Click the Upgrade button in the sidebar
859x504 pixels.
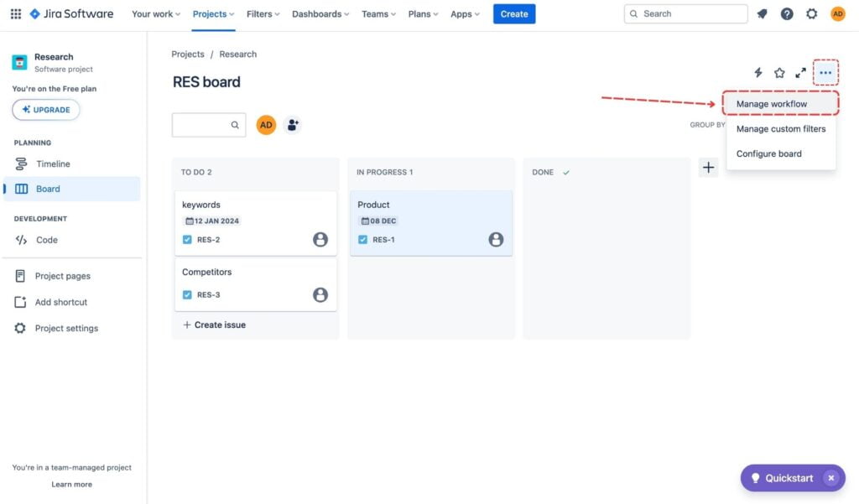(x=45, y=109)
